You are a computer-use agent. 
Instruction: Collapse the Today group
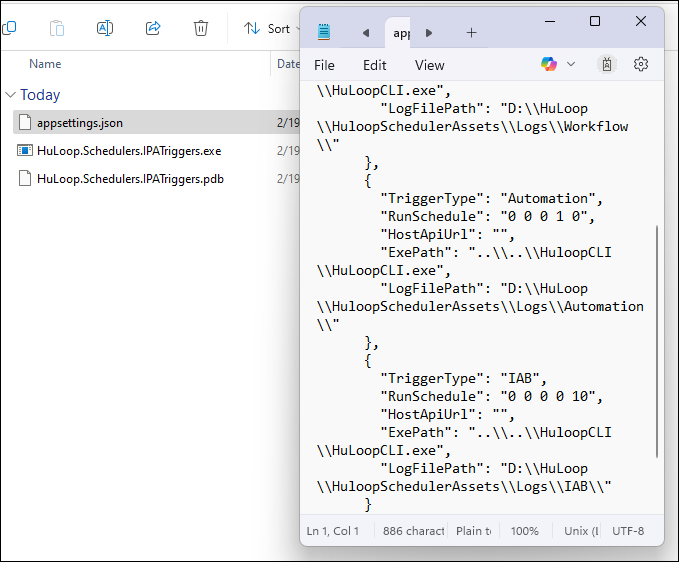pyautogui.click(x=10, y=95)
